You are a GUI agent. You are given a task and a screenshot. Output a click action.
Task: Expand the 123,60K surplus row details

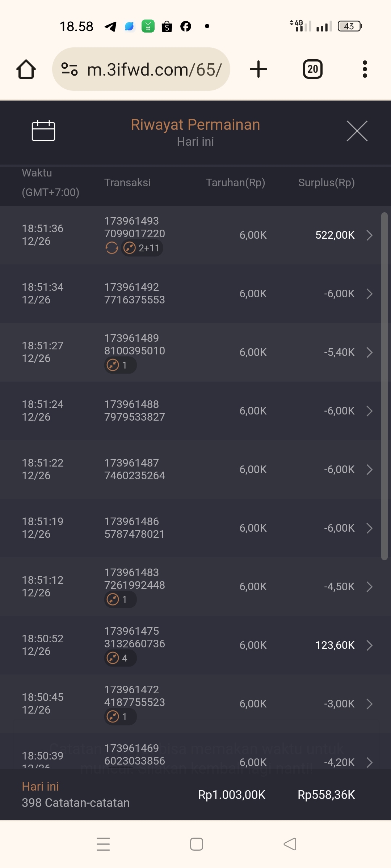(x=369, y=645)
